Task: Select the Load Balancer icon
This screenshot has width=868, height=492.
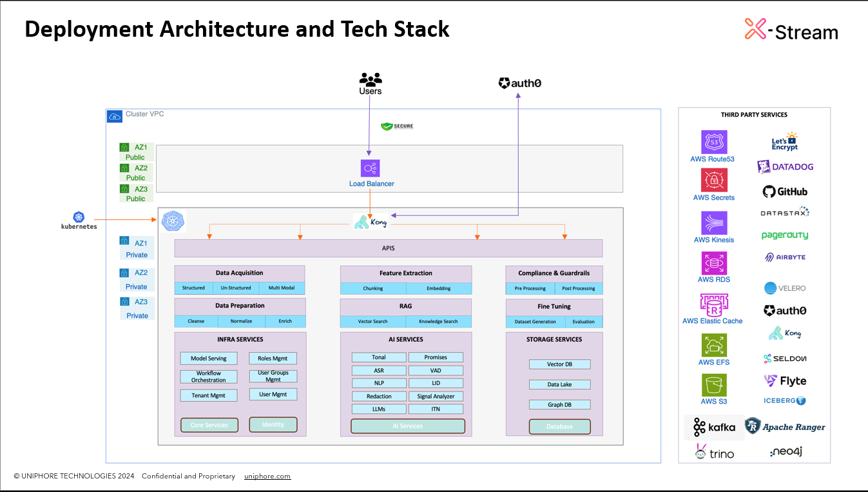Action: coord(371,168)
